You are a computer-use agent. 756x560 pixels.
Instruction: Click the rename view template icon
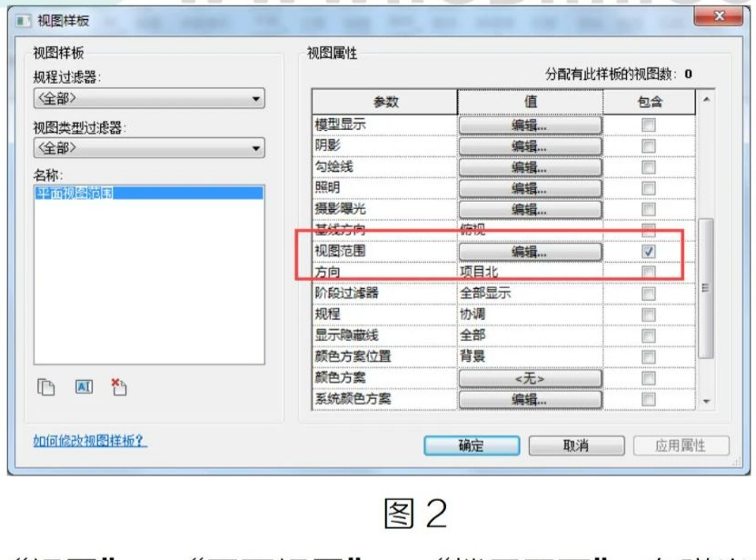point(84,386)
